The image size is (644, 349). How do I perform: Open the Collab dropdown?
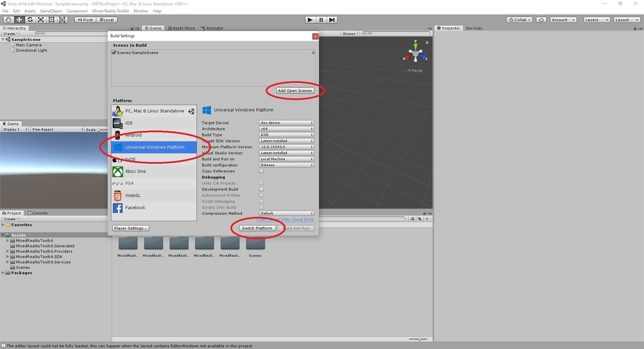point(519,20)
